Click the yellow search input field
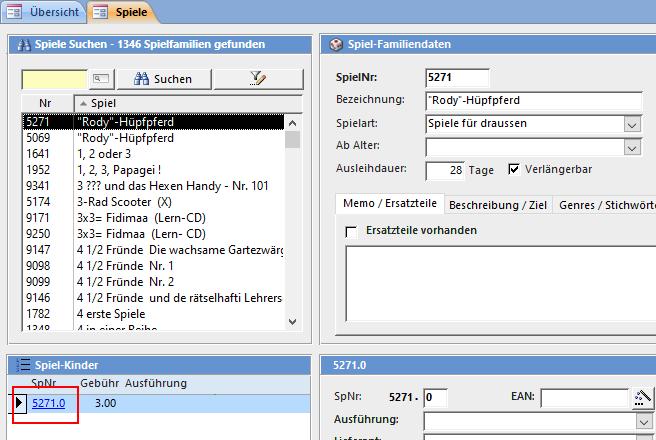 [x=54, y=79]
